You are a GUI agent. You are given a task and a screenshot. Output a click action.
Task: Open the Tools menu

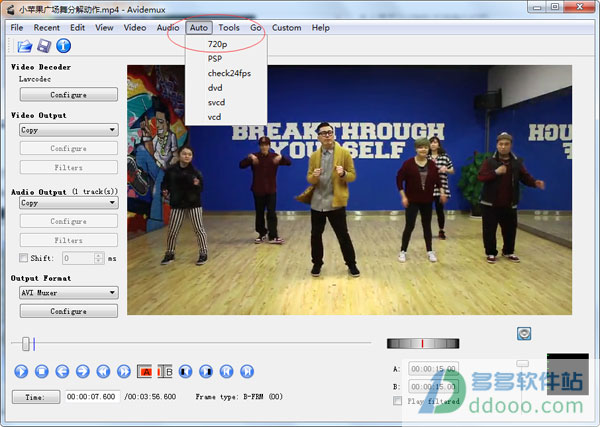click(x=229, y=28)
